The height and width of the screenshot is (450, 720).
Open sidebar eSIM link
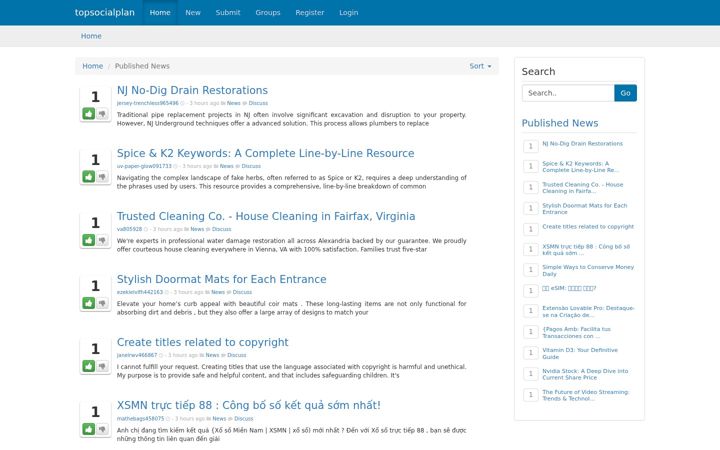click(569, 288)
